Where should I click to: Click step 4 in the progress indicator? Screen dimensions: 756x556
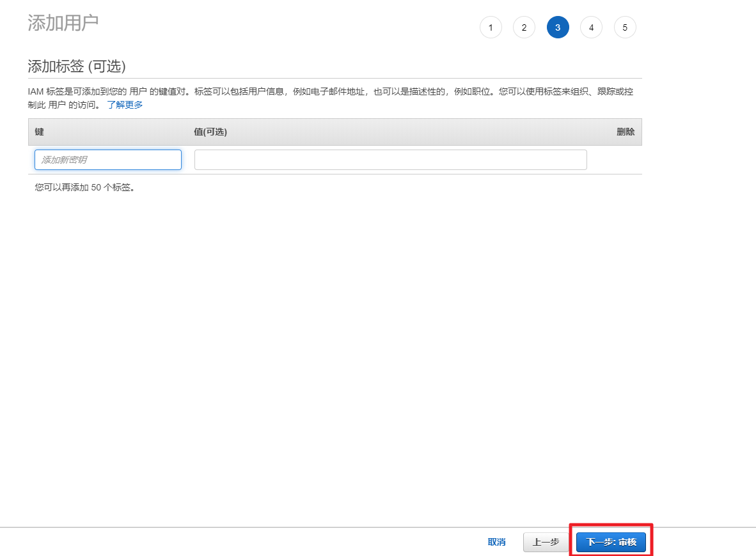click(591, 27)
